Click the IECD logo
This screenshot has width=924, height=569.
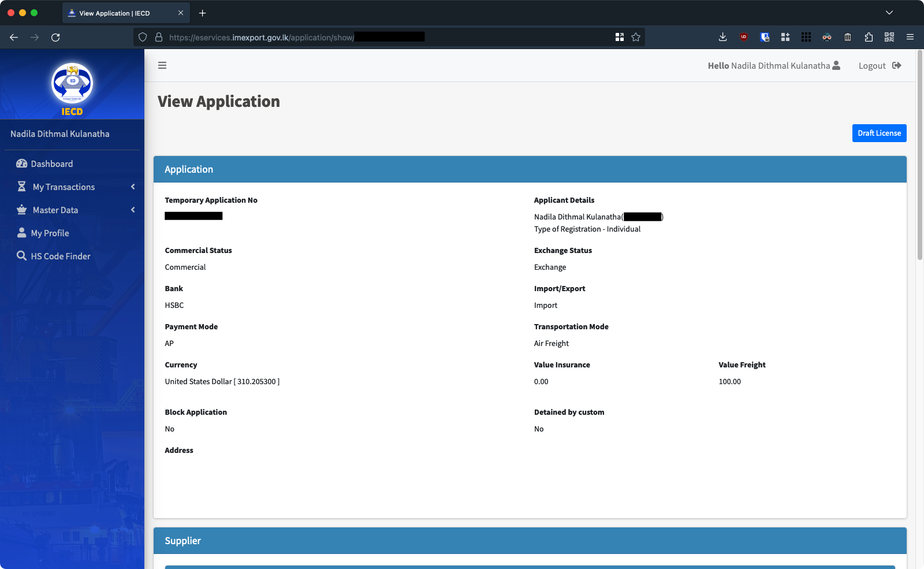(x=72, y=89)
